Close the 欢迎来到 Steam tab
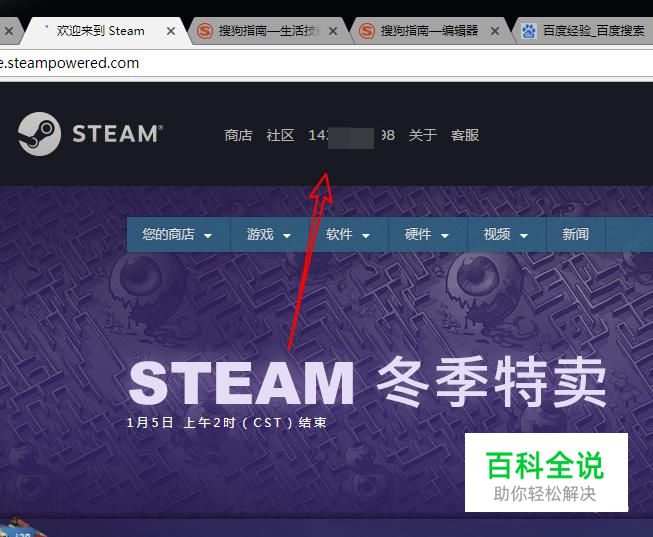The width and height of the screenshot is (653, 537). (171, 31)
